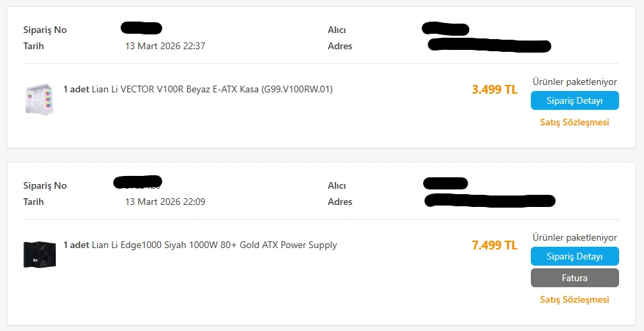Click the Tarih label in the second order
Image resolution: width=644 pixels, height=331 pixels.
[34, 202]
